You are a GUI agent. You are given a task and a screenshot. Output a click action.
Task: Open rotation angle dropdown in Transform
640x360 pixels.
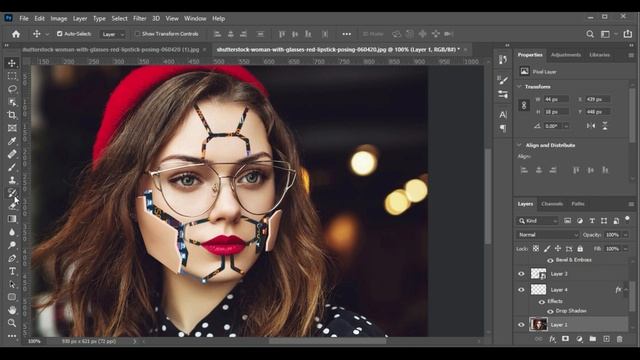click(x=566, y=126)
